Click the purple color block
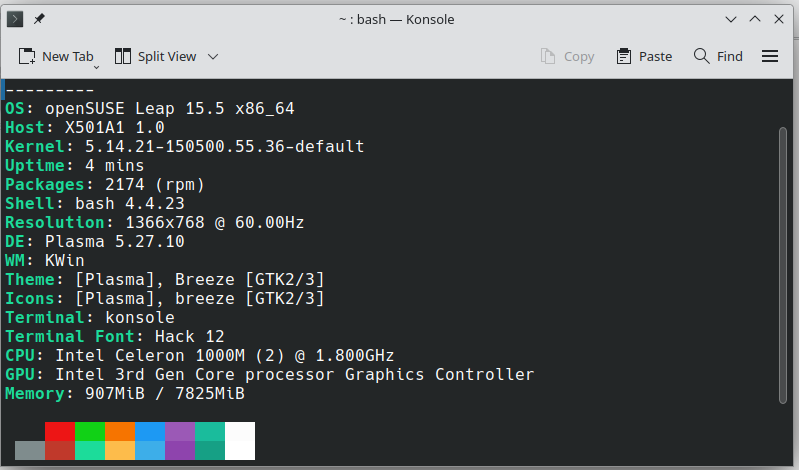Screen dimensions: 799x470 point(180,431)
